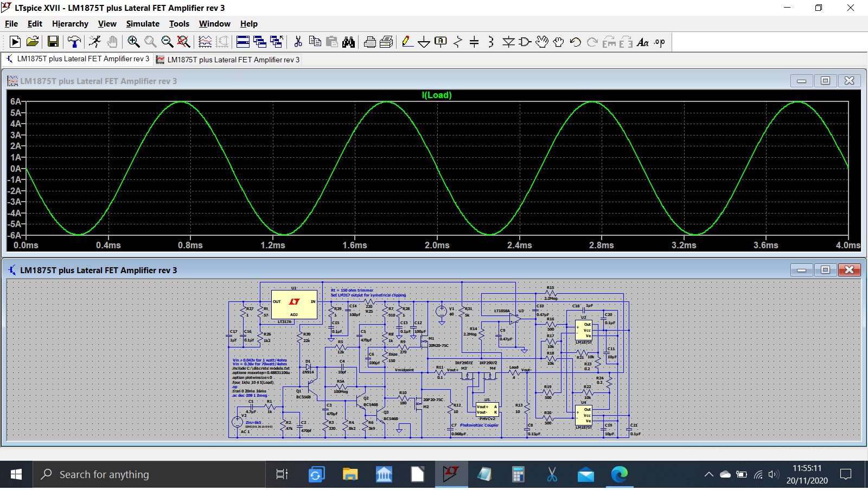Halt the simulation using the hand icon

coord(112,42)
